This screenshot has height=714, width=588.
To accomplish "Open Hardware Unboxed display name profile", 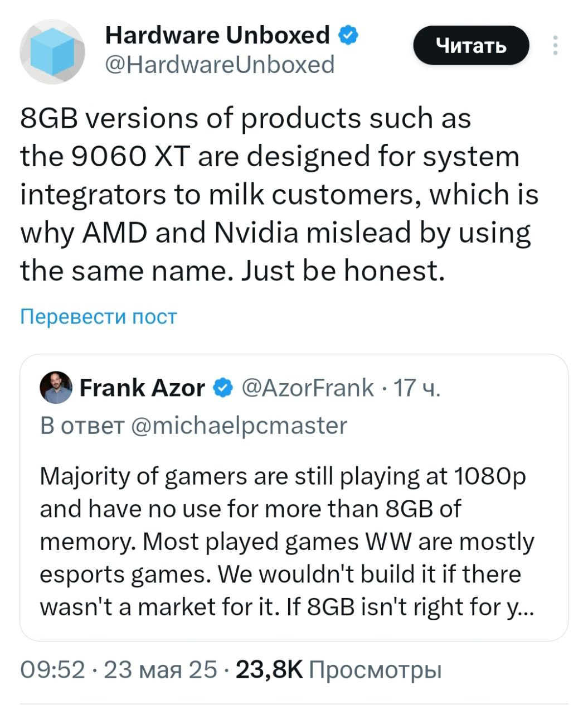I will tap(217, 35).
